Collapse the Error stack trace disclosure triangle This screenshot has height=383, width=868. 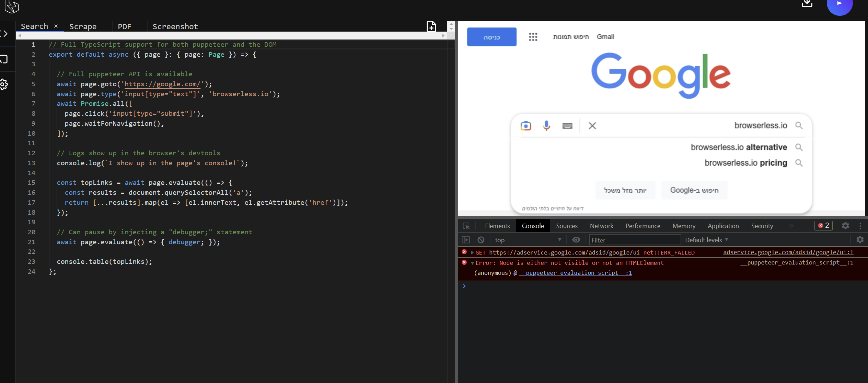click(x=473, y=263)
